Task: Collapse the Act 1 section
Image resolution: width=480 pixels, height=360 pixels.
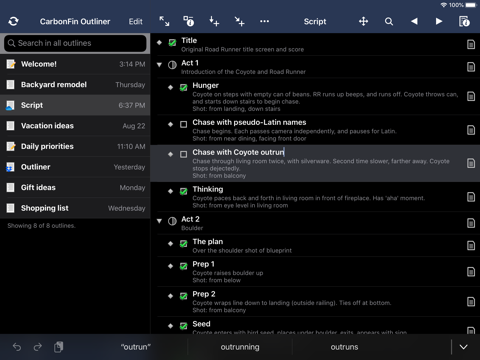Action: coord(159,65)
